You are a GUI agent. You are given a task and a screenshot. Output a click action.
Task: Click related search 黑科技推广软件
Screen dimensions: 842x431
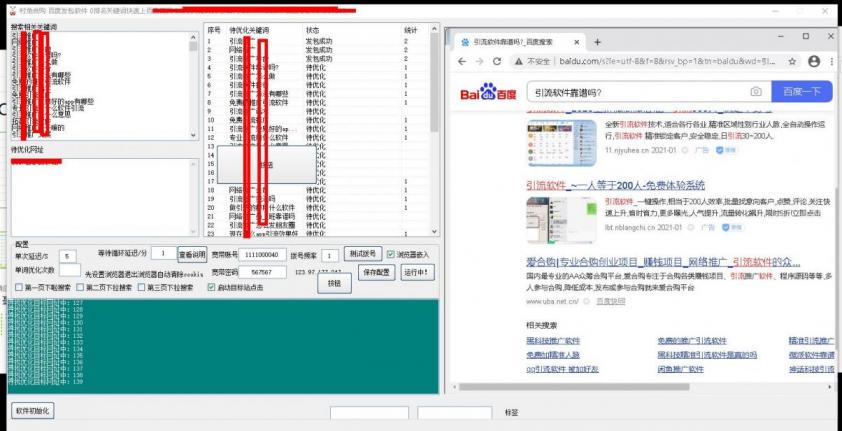(553, 341)
